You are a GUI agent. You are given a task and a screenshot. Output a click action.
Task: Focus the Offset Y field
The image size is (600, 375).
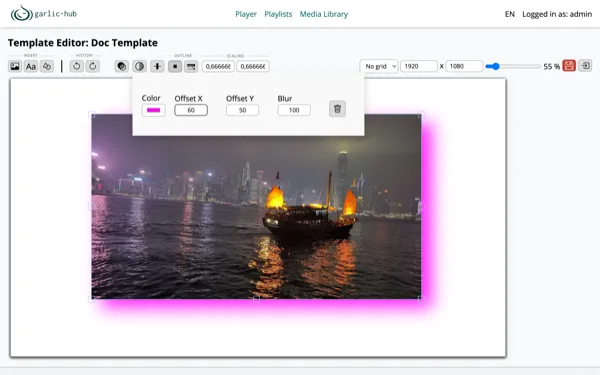(242, 110)
